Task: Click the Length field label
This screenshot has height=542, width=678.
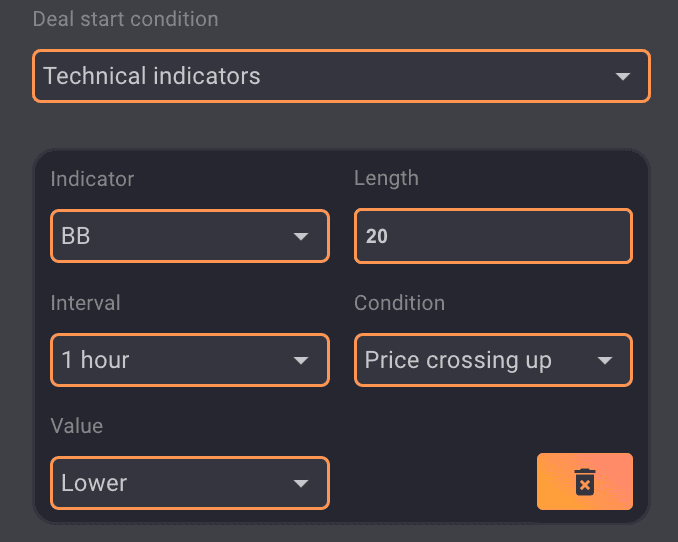Action: (386, 178)
